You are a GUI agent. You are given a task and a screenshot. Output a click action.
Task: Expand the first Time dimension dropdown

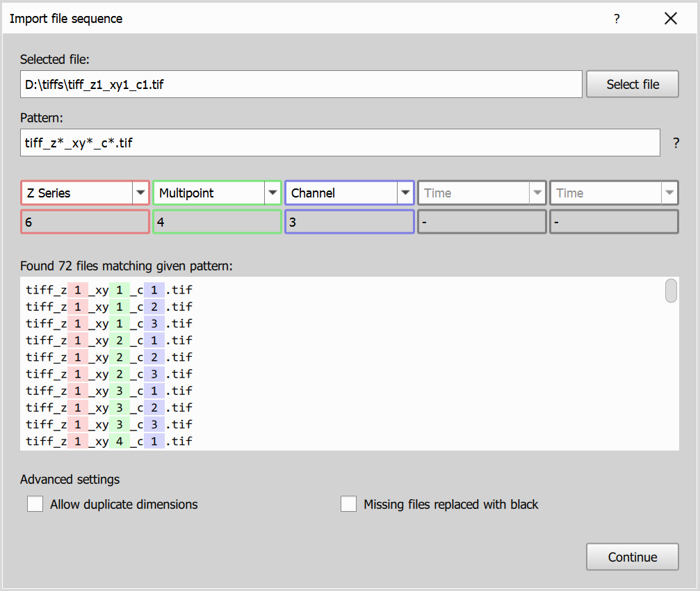pyautogui.click(x=537, y=193)
